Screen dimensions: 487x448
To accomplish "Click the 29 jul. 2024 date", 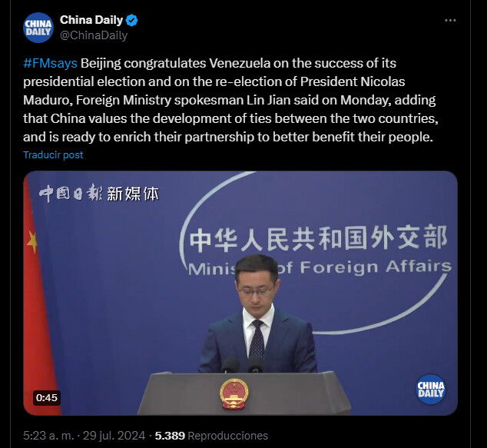I will [114, 436].
